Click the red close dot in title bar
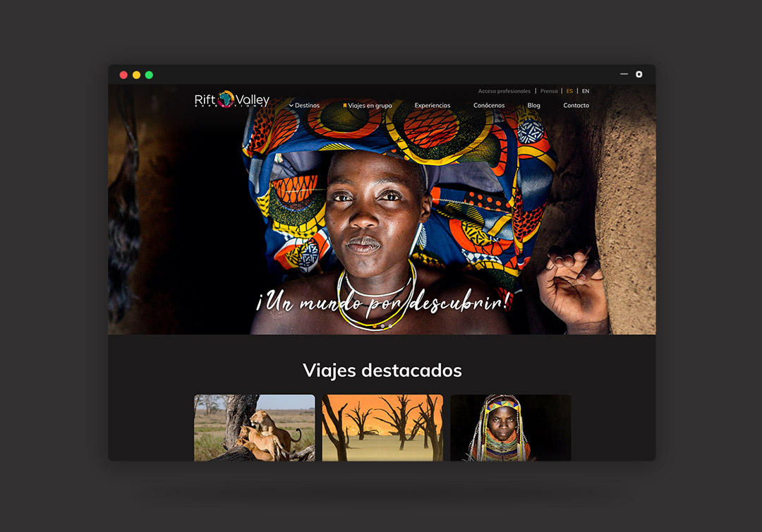The image size is (762, 532). coord(123,75)
